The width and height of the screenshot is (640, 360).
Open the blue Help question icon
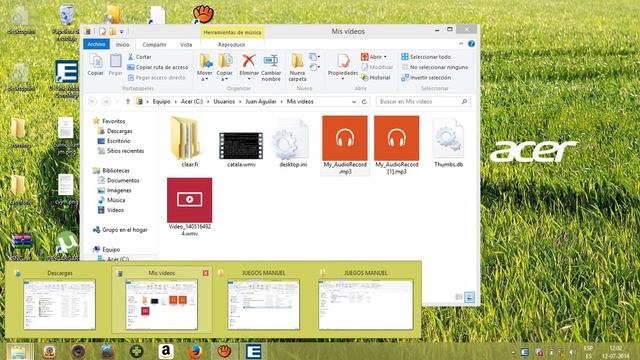(471, 44)
